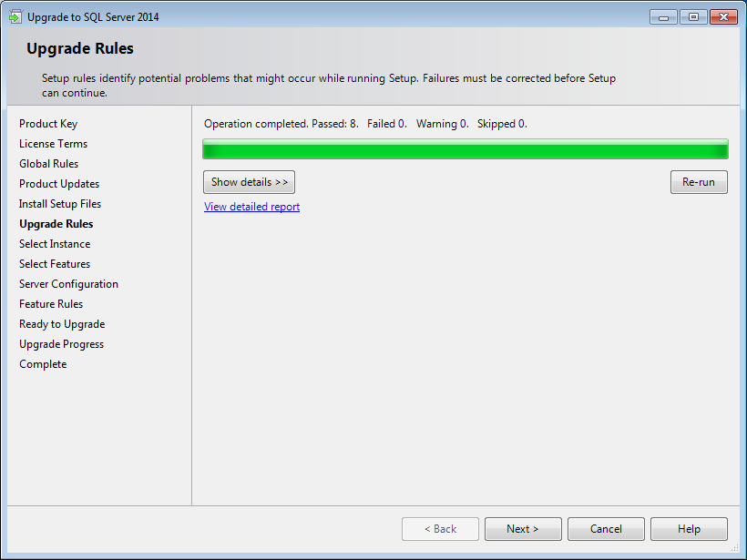This screenshot has height=560, width=747.
Task: Select the Install Setup Files step
Action: pyautogui.click(x=60, y=204)
